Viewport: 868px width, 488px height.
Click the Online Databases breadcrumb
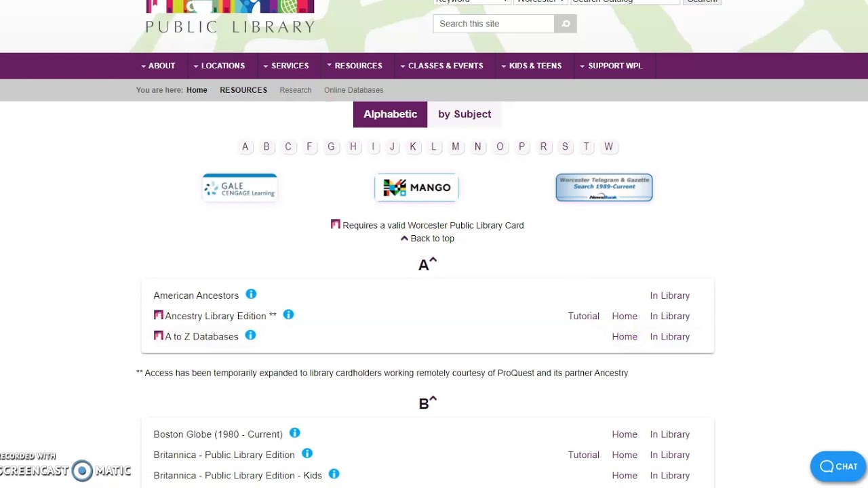[x=354, y=90]
